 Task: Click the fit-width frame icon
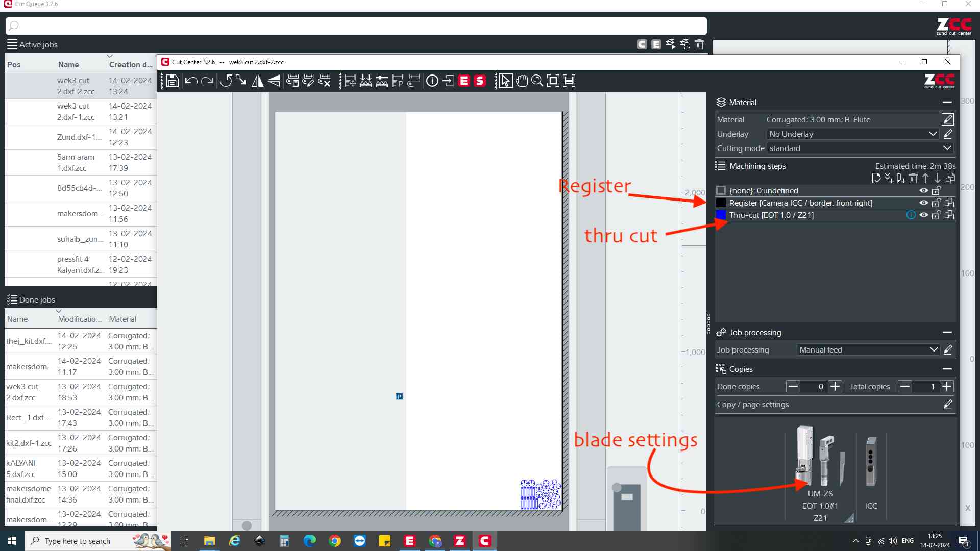coord(569,81)
